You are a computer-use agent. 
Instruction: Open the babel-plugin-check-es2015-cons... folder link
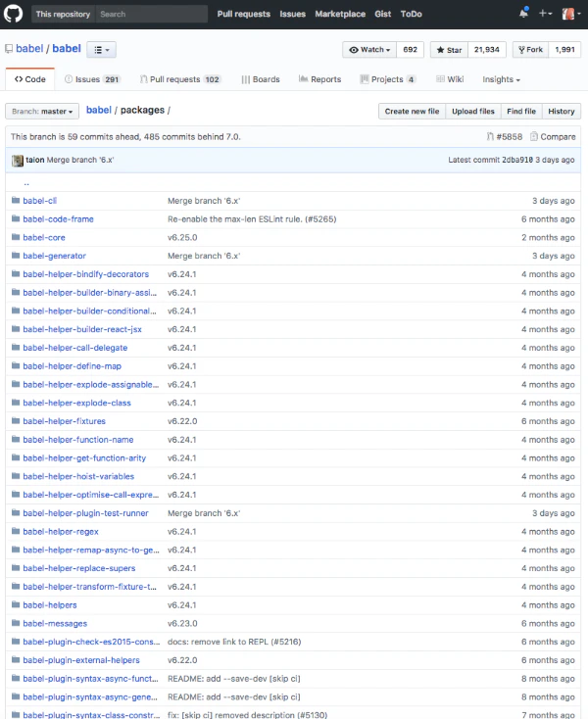pos(91,642)
